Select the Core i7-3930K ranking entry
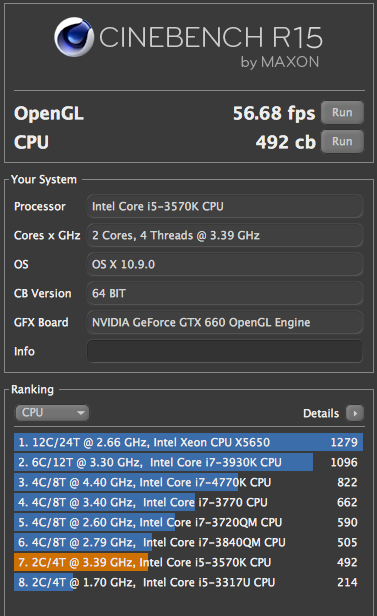 188,462
